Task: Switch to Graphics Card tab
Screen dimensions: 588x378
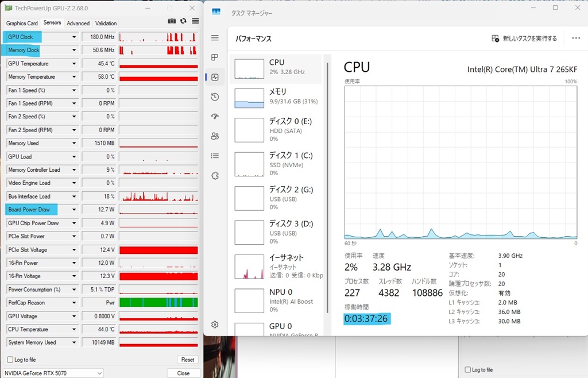Action: [x=22, y=23]
